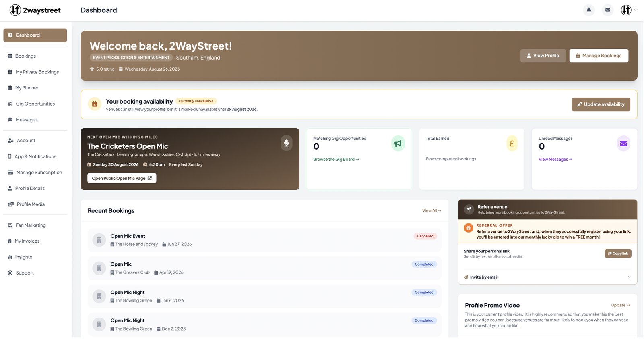Screen dimensions: 644x339
Task: Click the Copy link button
Action: point(618,254)
